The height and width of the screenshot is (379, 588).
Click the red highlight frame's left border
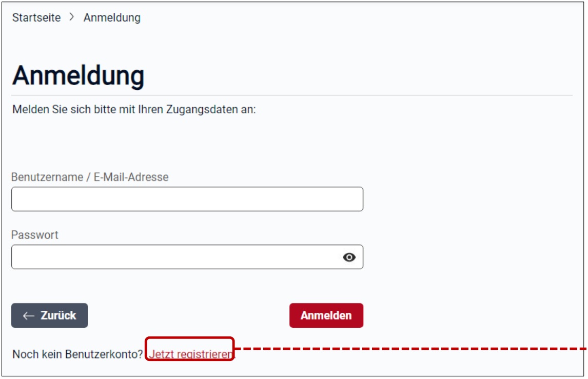click(146, 349)
